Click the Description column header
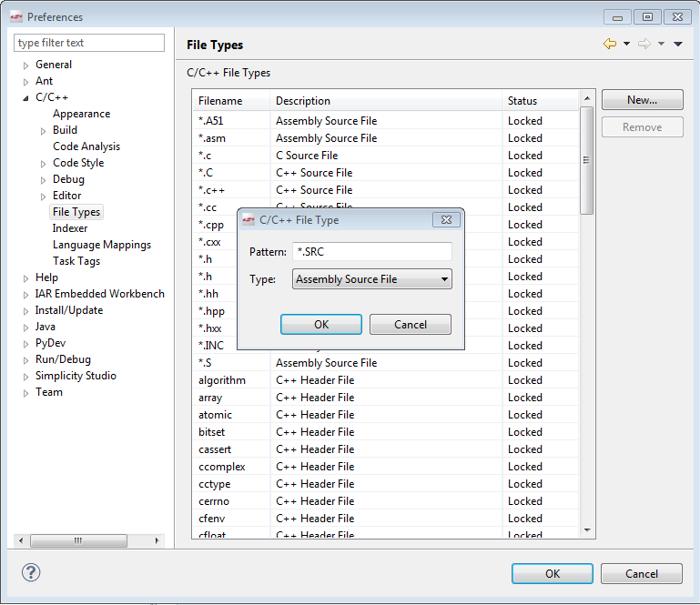Viewport: 700px width, 605px height. point(386,101)
